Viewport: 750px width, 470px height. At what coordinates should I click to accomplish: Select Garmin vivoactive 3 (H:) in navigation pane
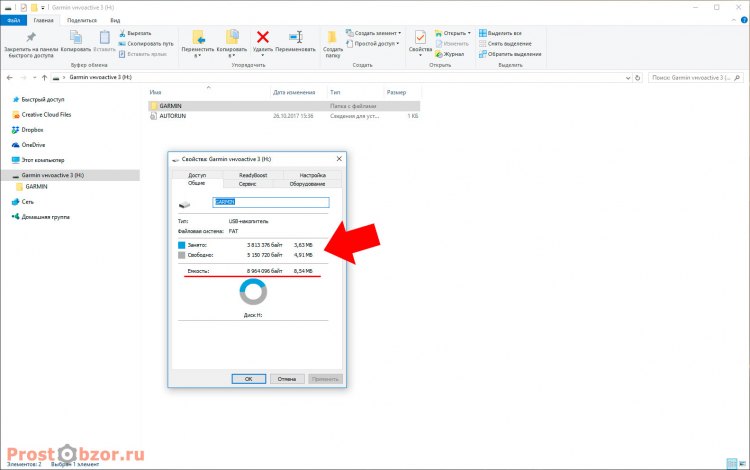pyautogui.click(x=70, y=175)
